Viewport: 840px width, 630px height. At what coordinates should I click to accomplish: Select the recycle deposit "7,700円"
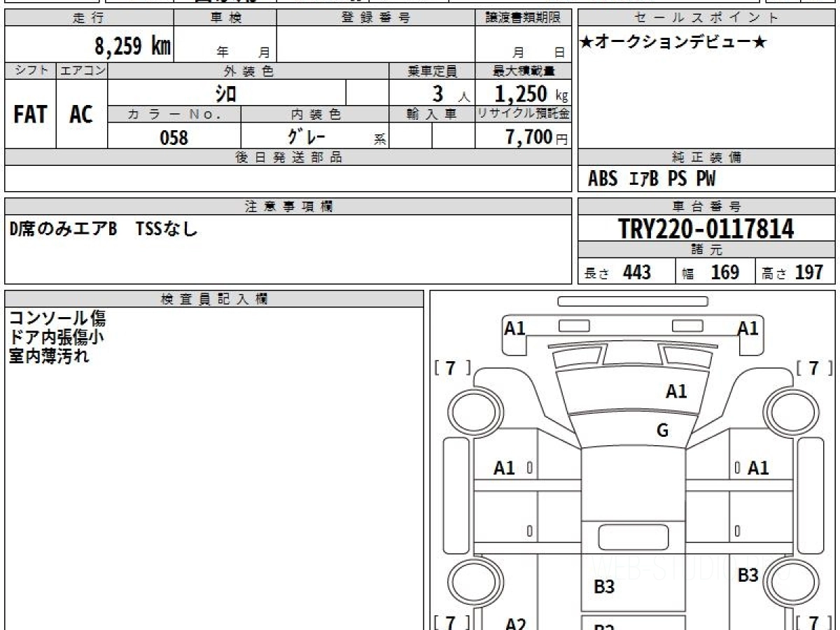537,137
